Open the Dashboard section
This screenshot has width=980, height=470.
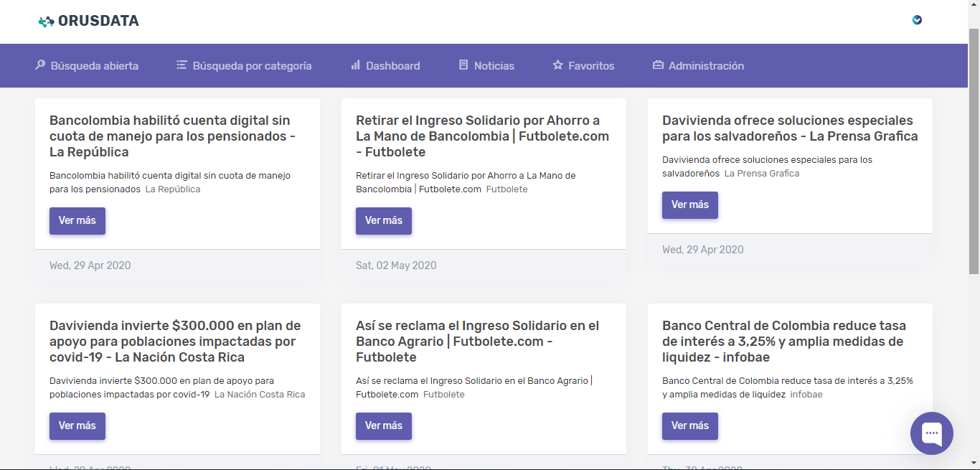(385, 65)
